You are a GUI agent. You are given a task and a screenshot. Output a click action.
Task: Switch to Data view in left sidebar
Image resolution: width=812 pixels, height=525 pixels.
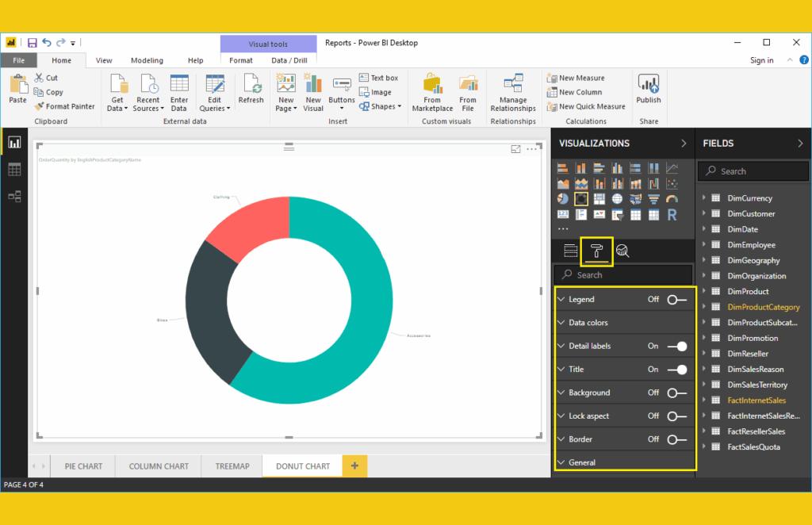click(14, 170)
